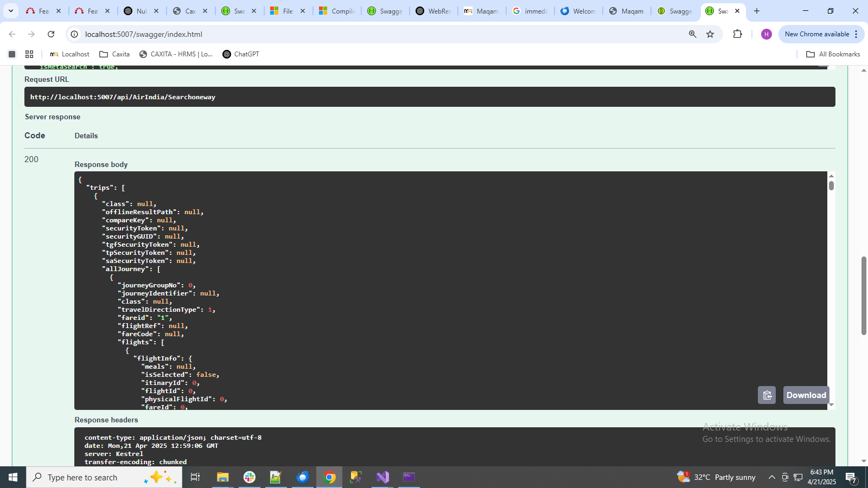Expand the Caxita bookmarks folder
868x488 pixels.
tap(114, 54)
